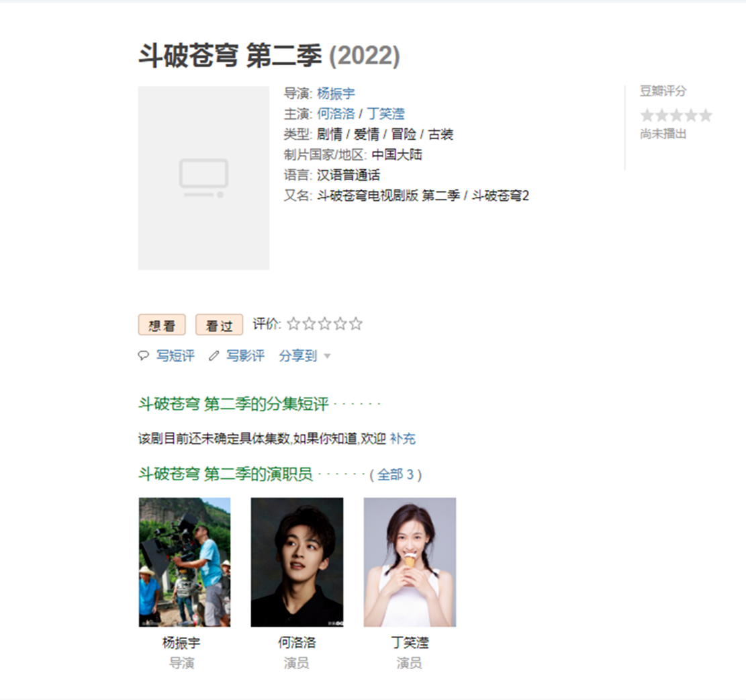Open actor link 何洛洛 in 主演
Screen dimensions: 746x700
pyautogui.click(x=336, y=114)
